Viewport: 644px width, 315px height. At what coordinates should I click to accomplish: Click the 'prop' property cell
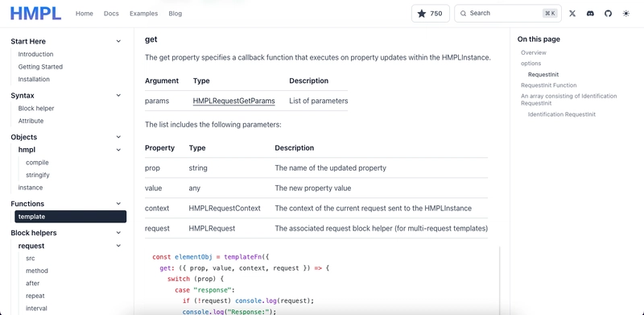pyautogui.click(x=152, y=168)
